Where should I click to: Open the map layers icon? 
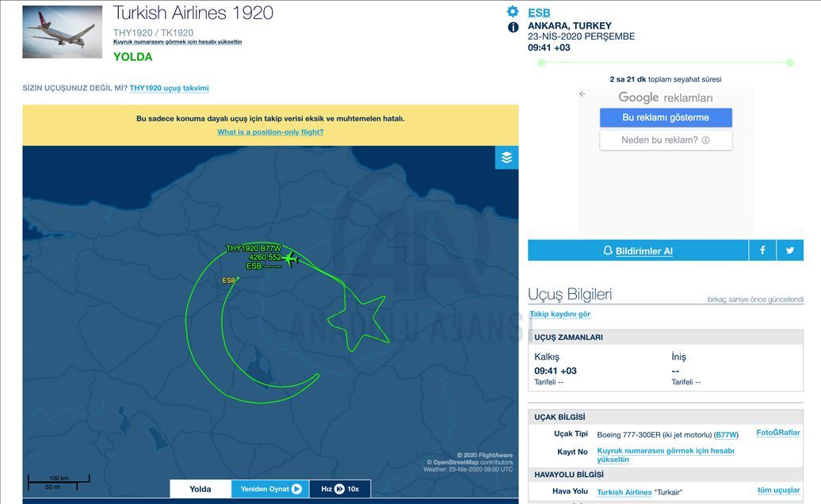point(506,158)
